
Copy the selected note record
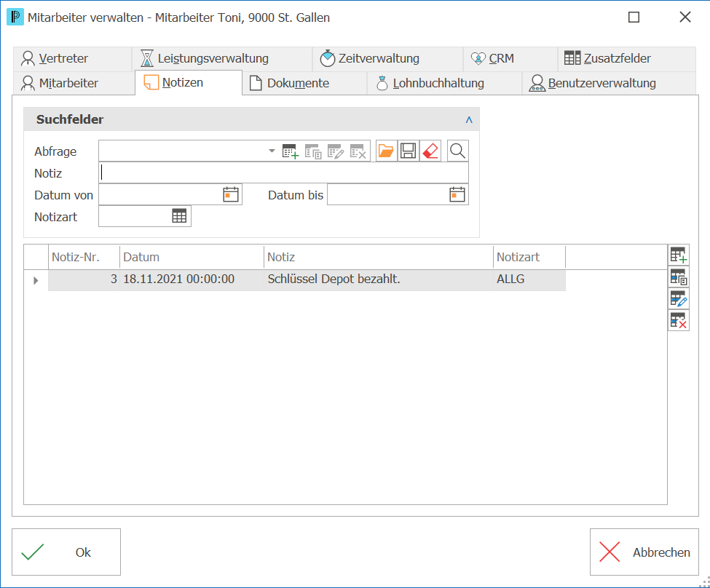tap(678, 277)
